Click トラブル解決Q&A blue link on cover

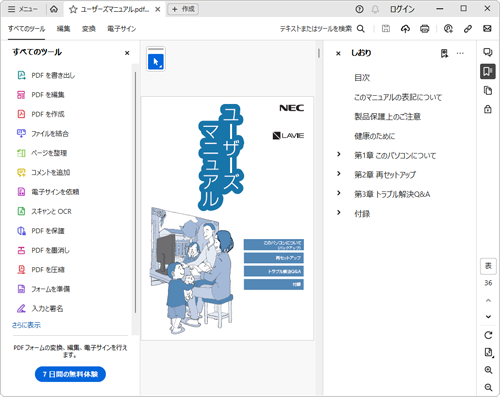(x=274, y=271)
